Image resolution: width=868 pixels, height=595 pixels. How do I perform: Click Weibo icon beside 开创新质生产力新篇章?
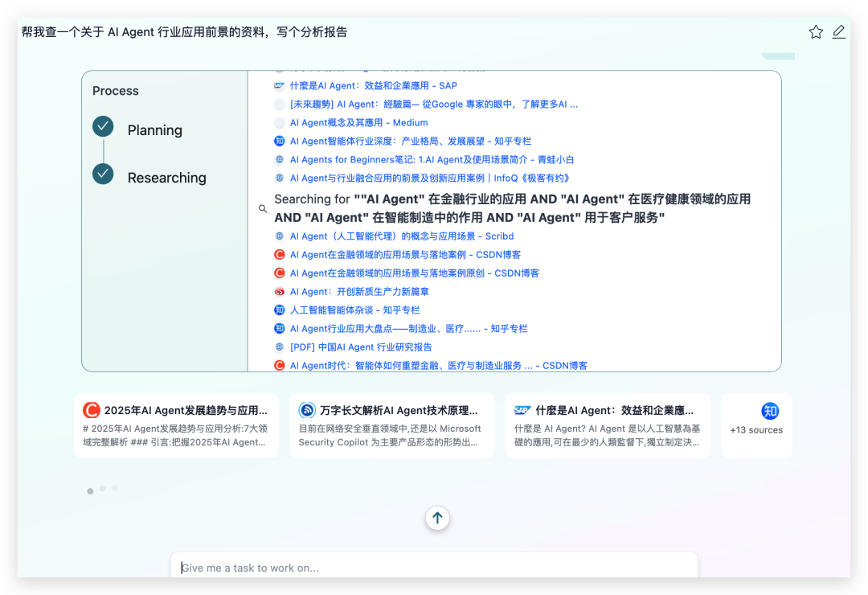tap(280, 291)
